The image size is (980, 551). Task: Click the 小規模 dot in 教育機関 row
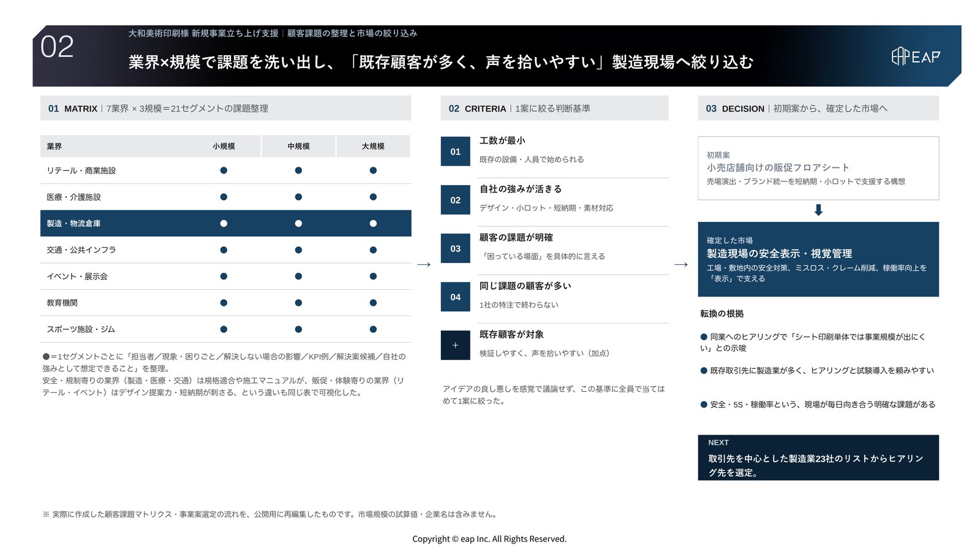tap(224, 302)
